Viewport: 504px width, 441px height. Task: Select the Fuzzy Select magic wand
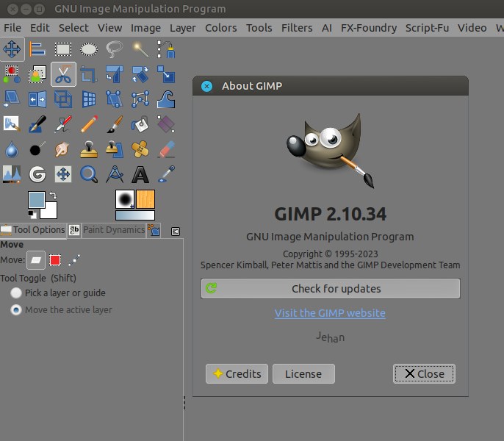[x=140, y=49]
